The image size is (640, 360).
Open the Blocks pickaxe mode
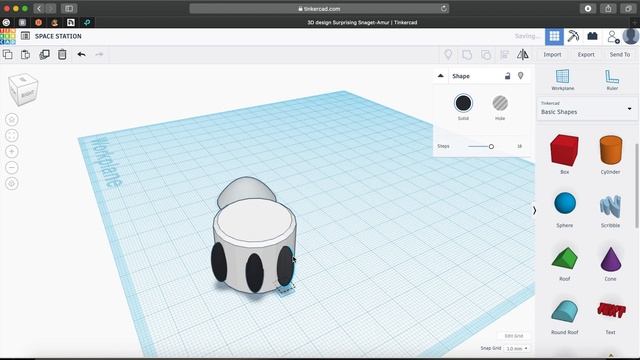(573, 36)
